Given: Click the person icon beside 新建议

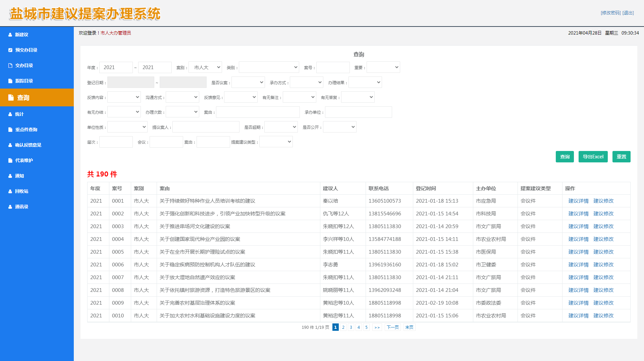Looking at the screenshot, I should point(10,35).
